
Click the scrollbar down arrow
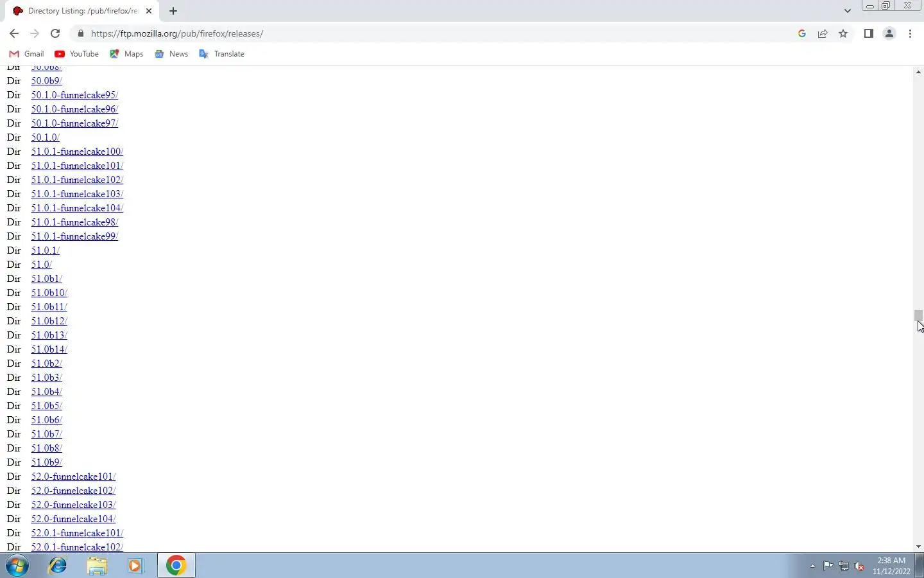point(918,547)
